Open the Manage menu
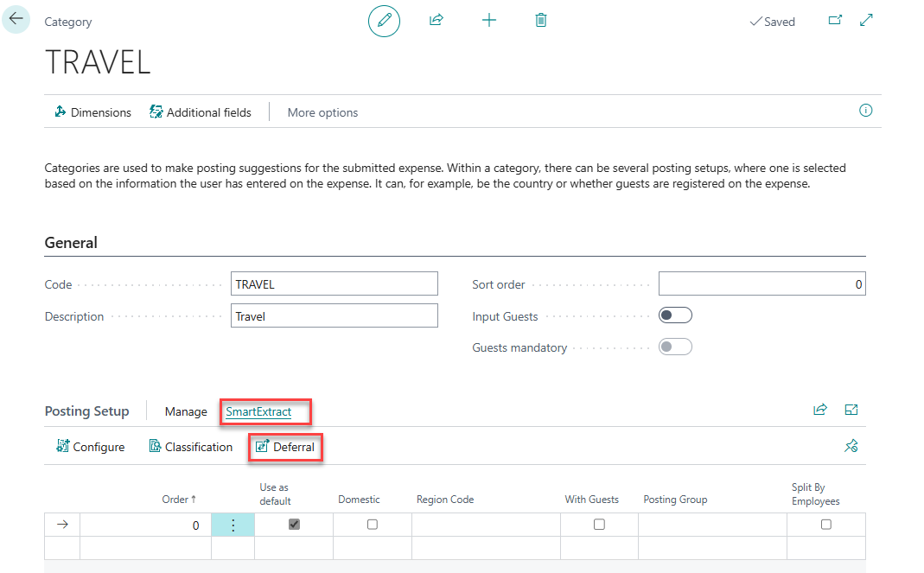924x573 pixels. (186, 411)
